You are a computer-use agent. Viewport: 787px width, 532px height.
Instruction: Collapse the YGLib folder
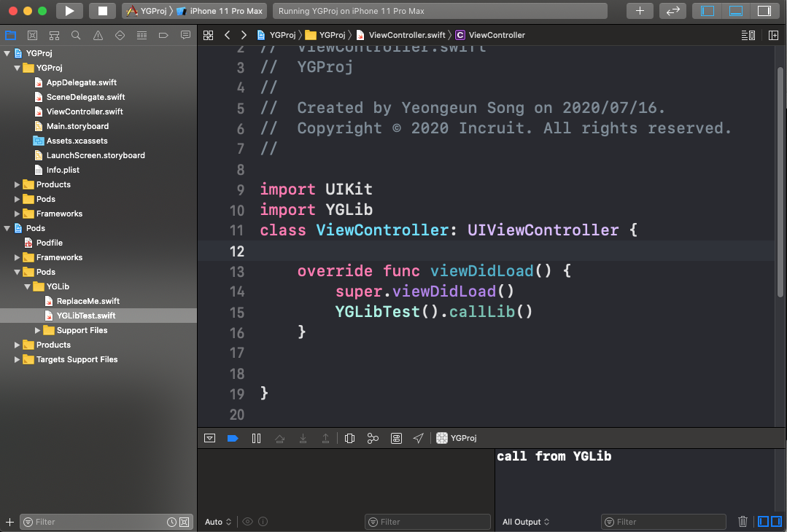click(28, 287)
